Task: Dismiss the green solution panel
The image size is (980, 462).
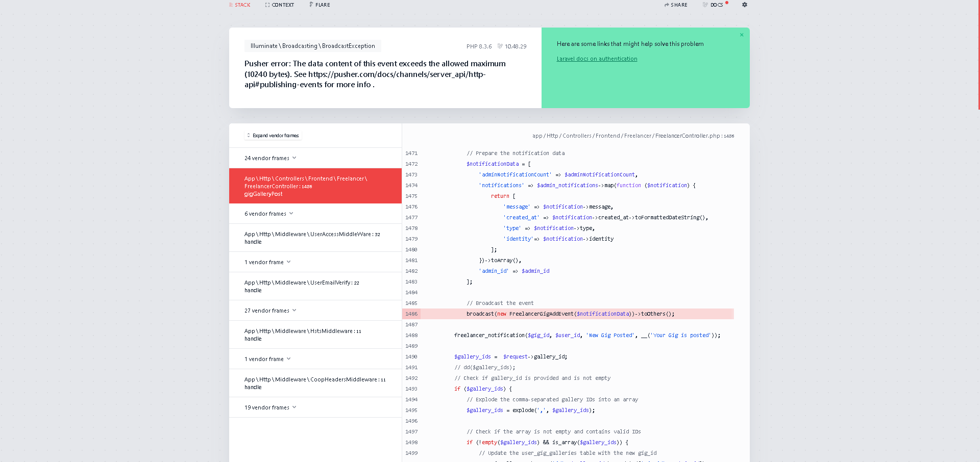Action: coord(742,35)
